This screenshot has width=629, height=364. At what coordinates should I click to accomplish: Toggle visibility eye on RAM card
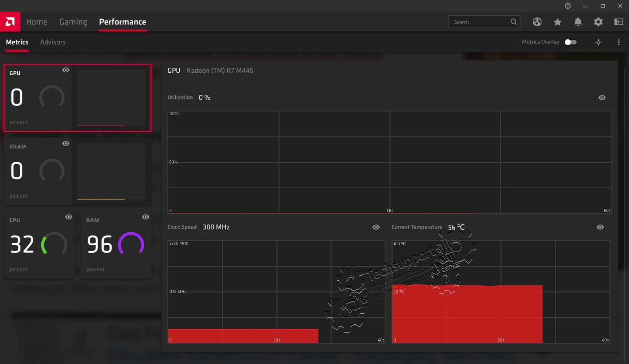point(145,217)
